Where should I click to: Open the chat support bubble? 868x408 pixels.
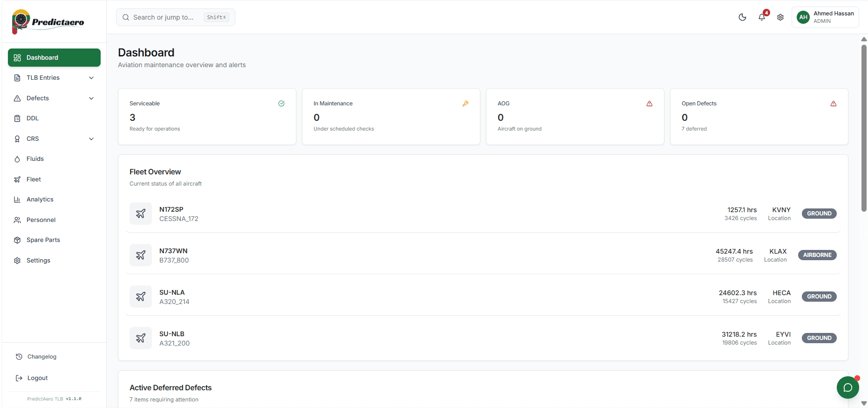pos(848,387)
